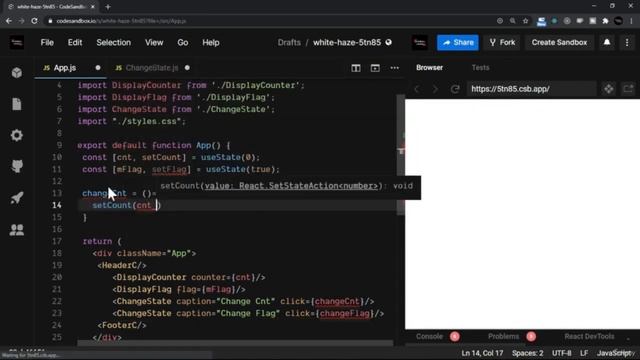
Task: Open the Explorer file icon in sidebar
Action: (x=17, y=104)
